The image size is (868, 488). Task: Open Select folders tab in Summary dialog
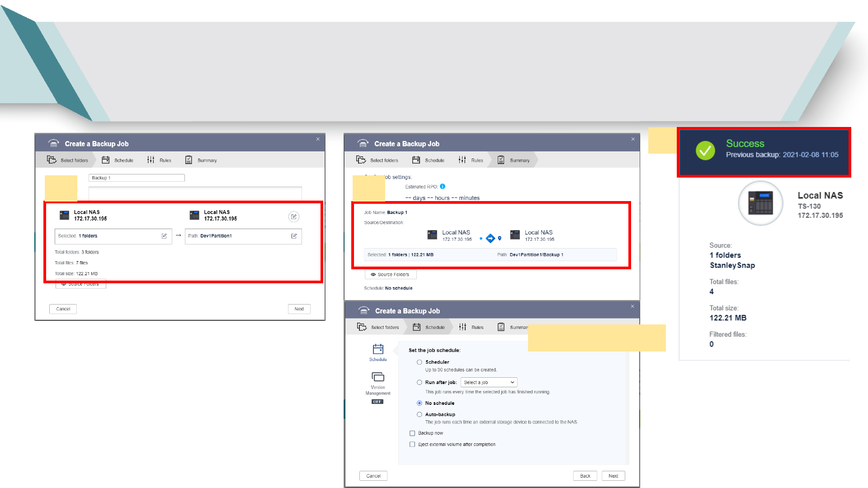(x=377, y=160)
